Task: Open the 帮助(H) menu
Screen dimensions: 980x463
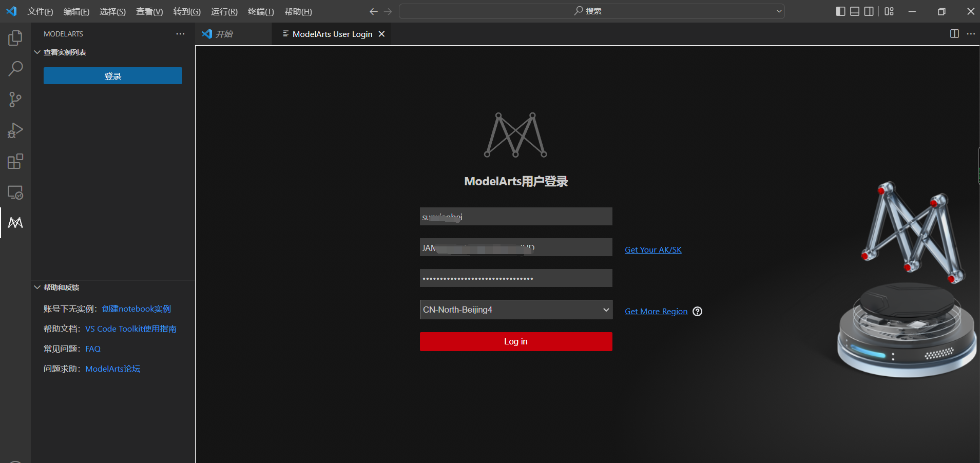Action: click(x=298, y=11)
